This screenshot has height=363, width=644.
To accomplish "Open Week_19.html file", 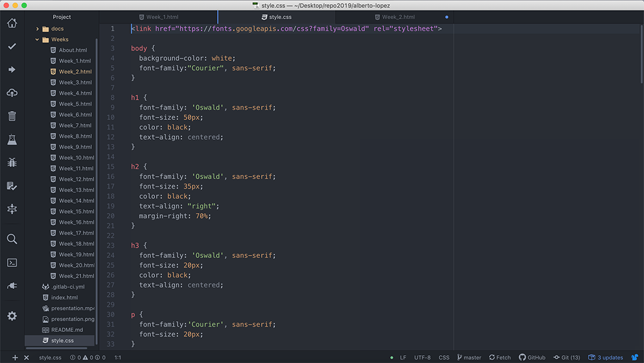I will [72, 254].
